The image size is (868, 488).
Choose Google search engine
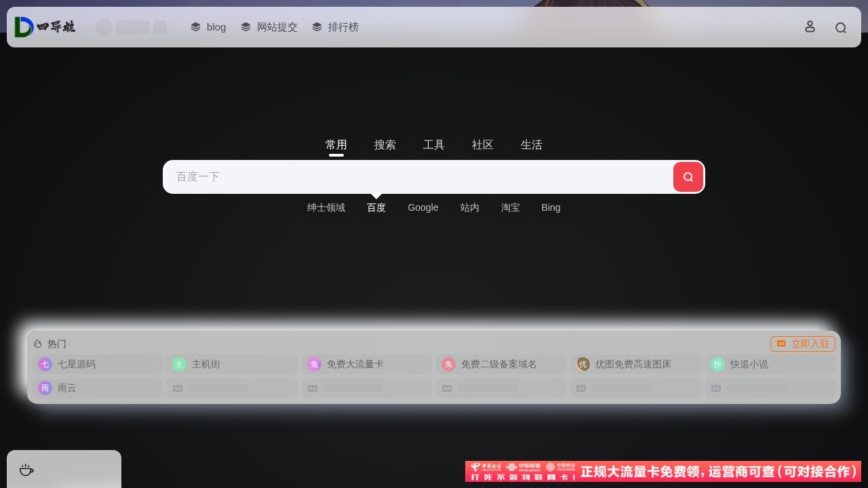pos(423,207)
